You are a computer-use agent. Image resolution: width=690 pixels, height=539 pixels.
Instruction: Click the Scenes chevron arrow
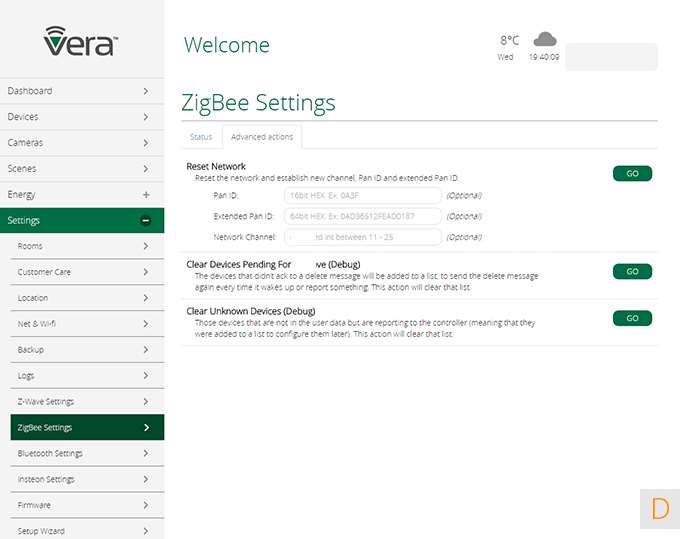click(146, 169)
